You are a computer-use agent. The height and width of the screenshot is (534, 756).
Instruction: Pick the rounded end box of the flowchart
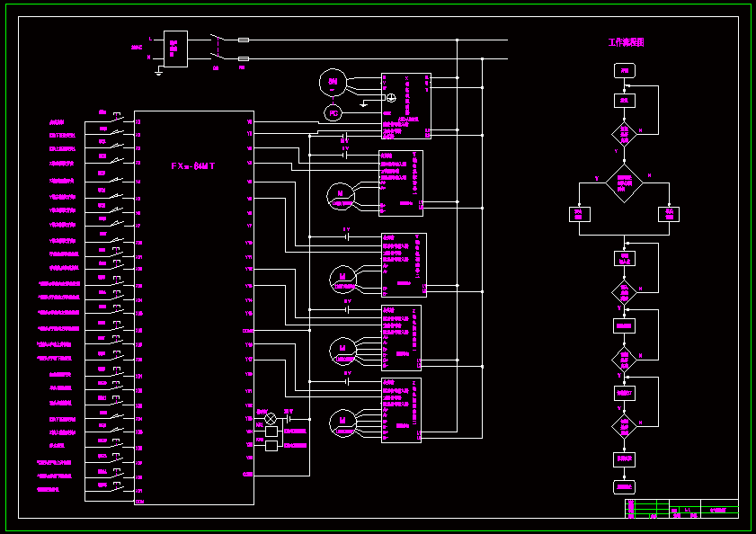pyautogui.click(x=625, y=486)
